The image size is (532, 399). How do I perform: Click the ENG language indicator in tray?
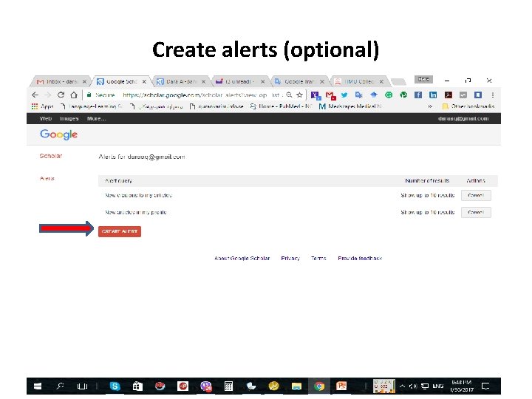click(x=438, y=386)
